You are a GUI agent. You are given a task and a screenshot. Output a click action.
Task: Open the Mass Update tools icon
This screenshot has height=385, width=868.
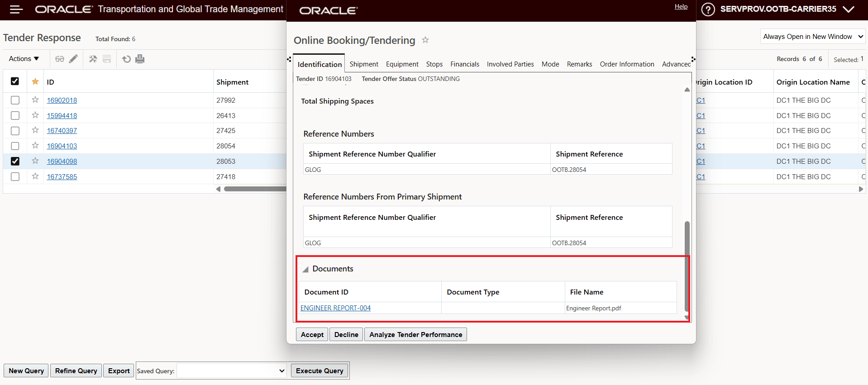(x=93, y=59)
